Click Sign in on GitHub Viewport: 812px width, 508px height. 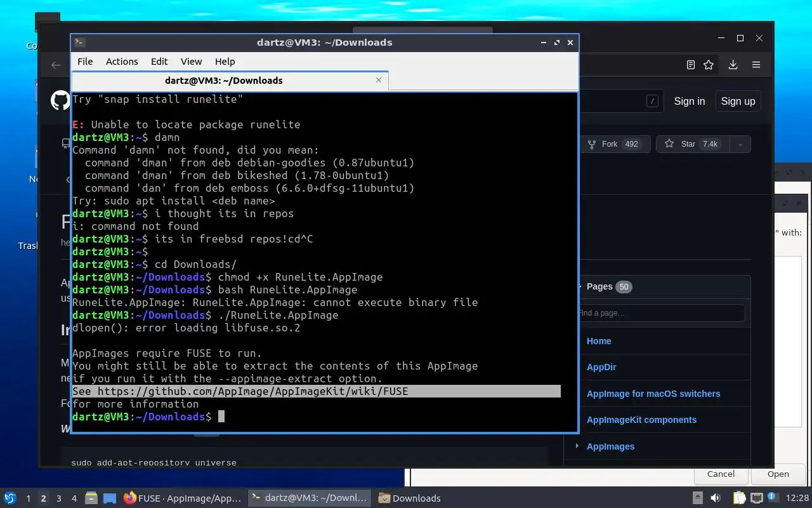pos(689,101)
